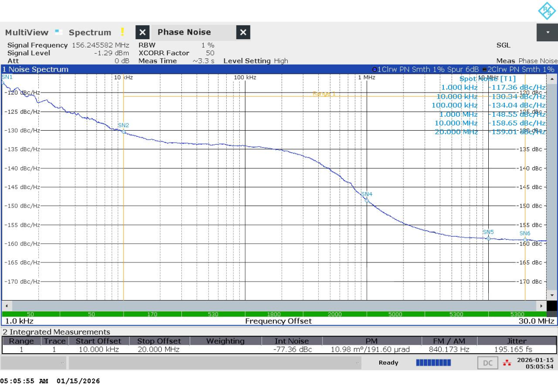Close the Phase Noise tab

coord(243,33)
